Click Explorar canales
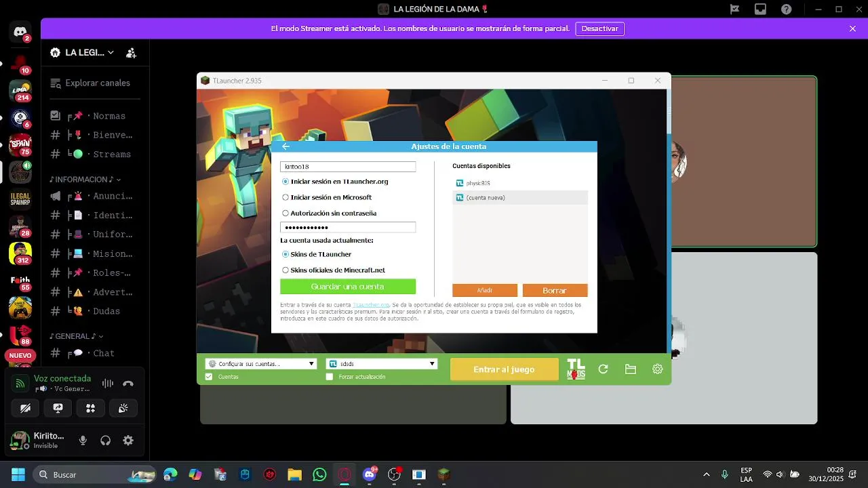Viewport: 868px width, 488px height. point(95,83)
